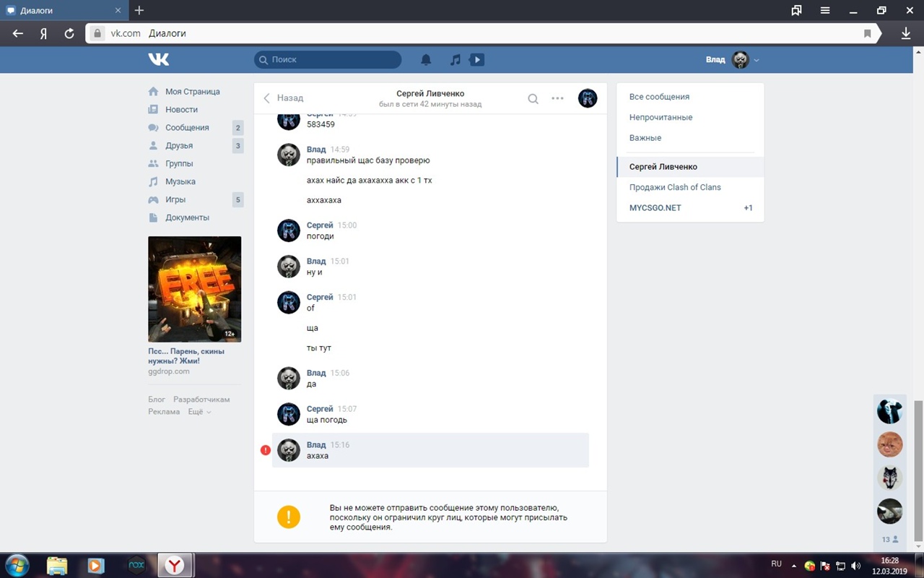
Task: Select the Непрочитанные filter
Action: click(x=661, y=117)
